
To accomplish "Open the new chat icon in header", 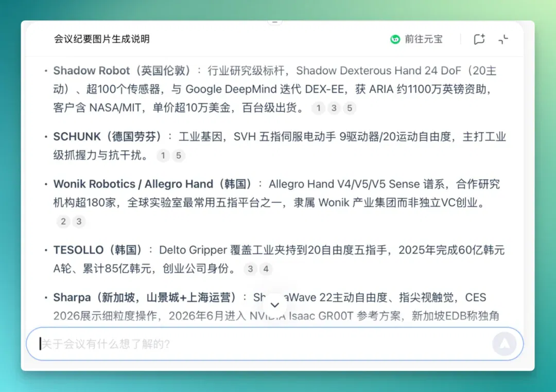I will 479,39.
